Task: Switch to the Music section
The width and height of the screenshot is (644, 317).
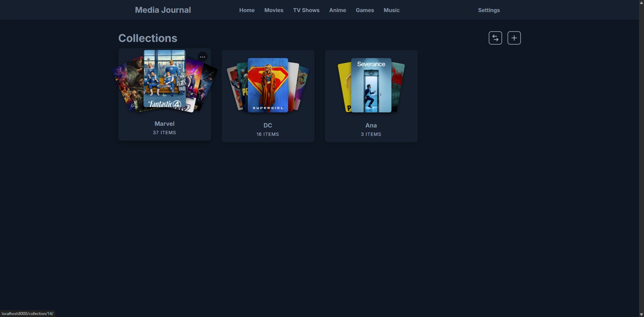Action: 391,10
